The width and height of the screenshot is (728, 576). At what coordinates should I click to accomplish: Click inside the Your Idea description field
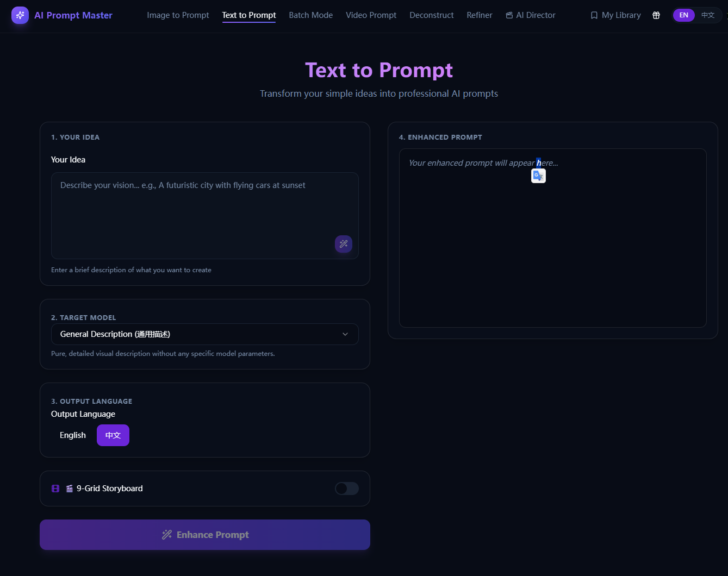[x=204, y=215]
